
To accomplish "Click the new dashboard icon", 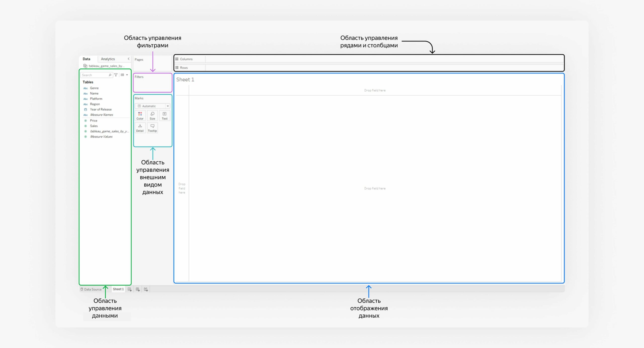I will pyautogui.click(x=138, y=289).
